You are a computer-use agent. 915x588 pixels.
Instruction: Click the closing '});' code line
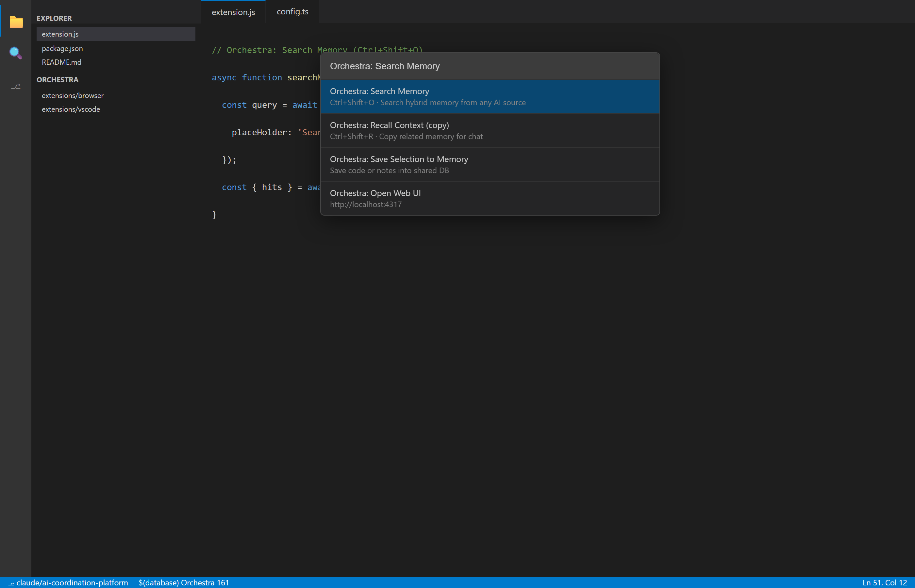coord(229,160)
